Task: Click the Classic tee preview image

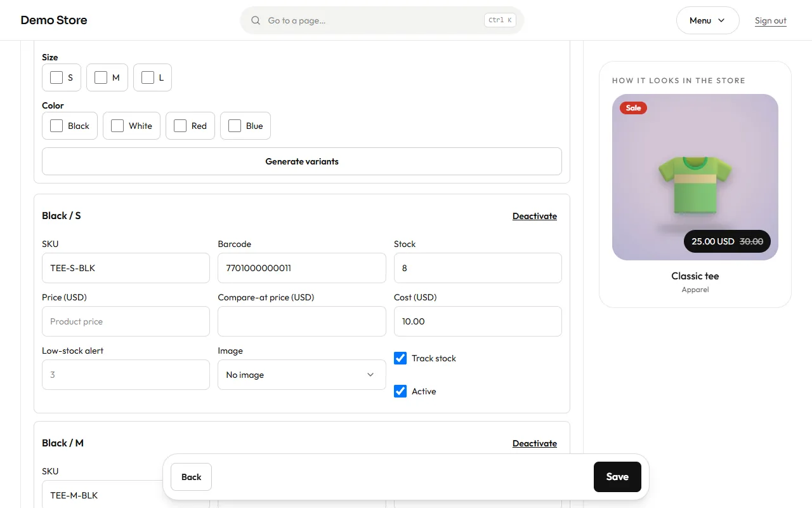Action: [695, 177]
